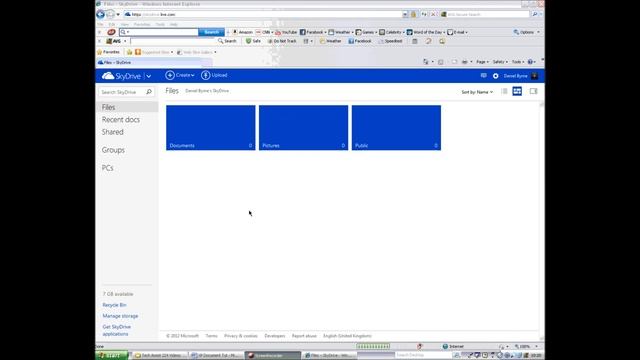This screenshot has height=360, width=640.
Task: Open the Amazon toolbar shortcut
Action: pos(242,32)
